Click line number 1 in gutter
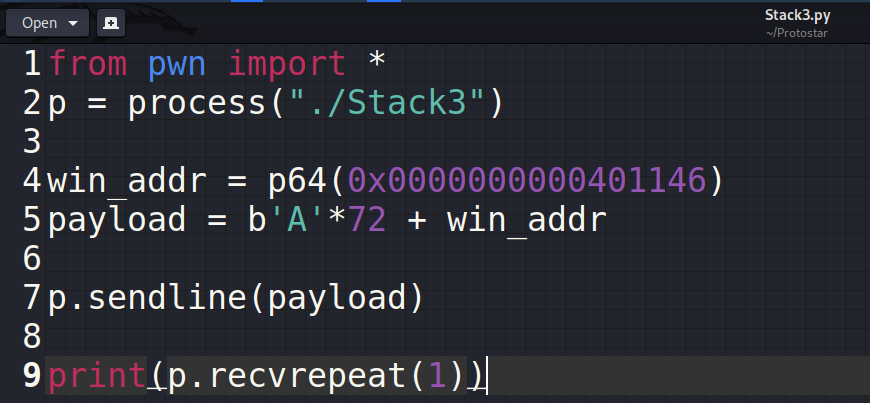The width and height of the screenshot is (870, 403). pyautogui.click(x=32, y=64)
